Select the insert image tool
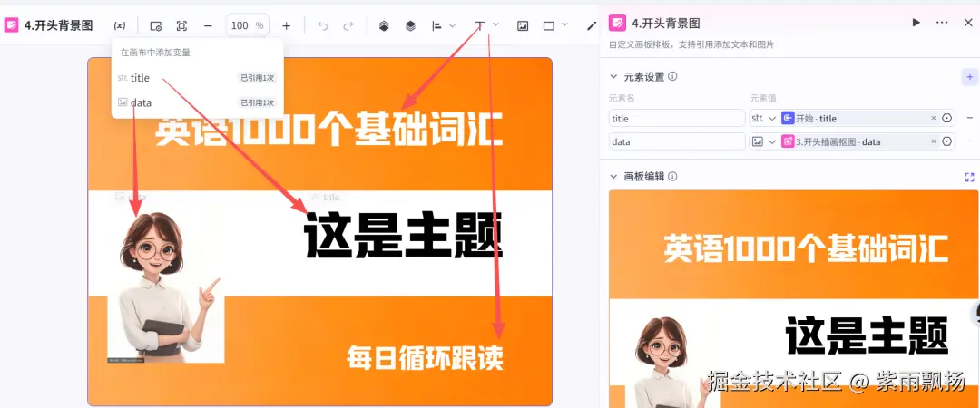This screenshot has height=408, width=980. tap(523, 25)
